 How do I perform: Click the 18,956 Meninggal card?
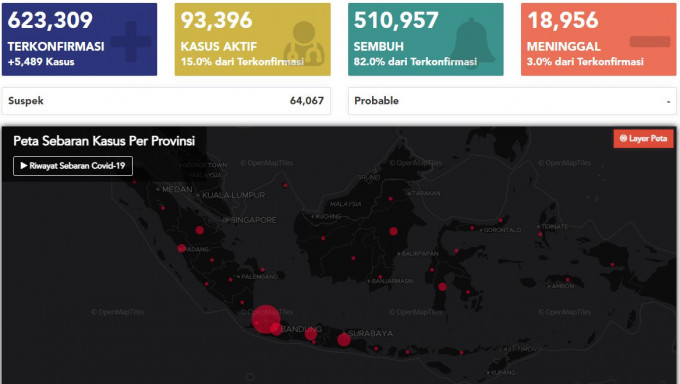[598, 39]
